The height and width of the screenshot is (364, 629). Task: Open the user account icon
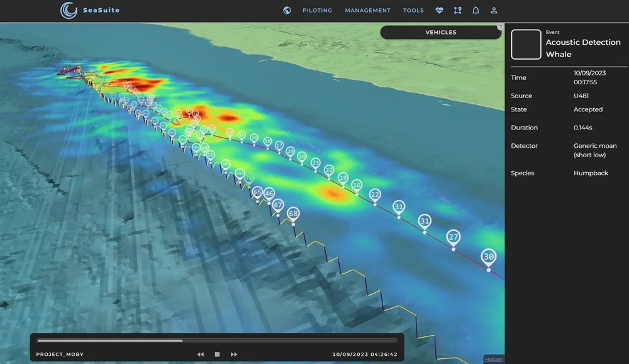pos(494,11)
